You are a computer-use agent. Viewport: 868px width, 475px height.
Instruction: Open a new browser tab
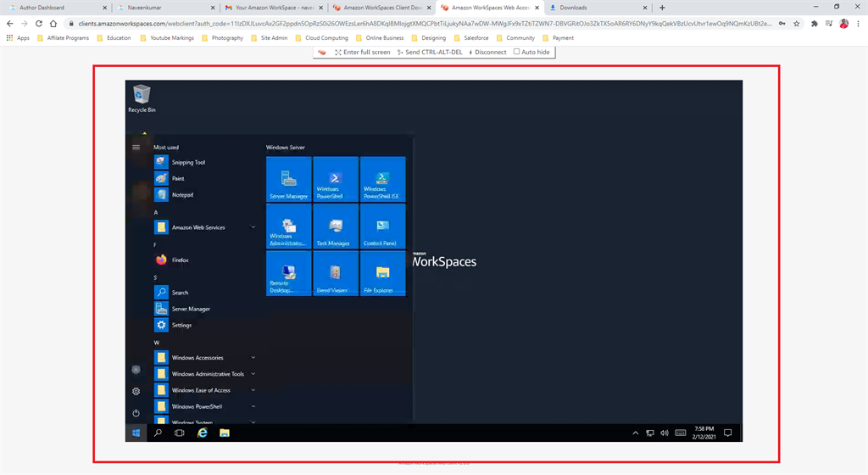coord(662,8)
